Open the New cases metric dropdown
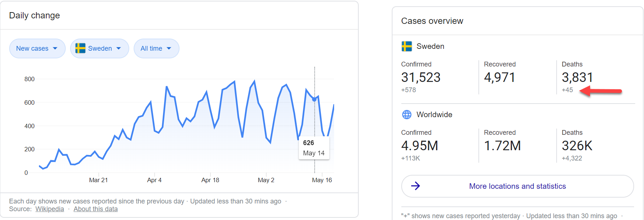The image size is (644, 220). 37,48
